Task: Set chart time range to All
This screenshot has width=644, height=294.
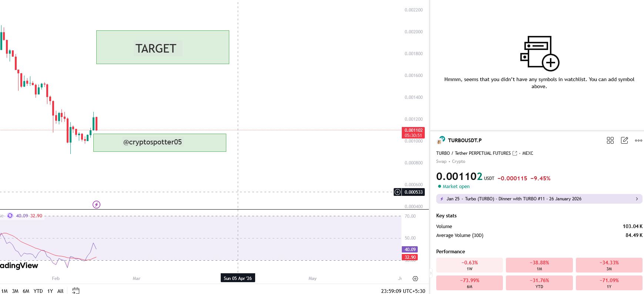Action: click(60, 291)
